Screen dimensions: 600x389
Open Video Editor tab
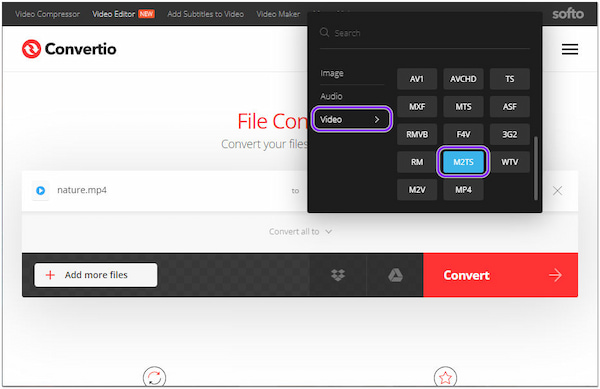114,14
